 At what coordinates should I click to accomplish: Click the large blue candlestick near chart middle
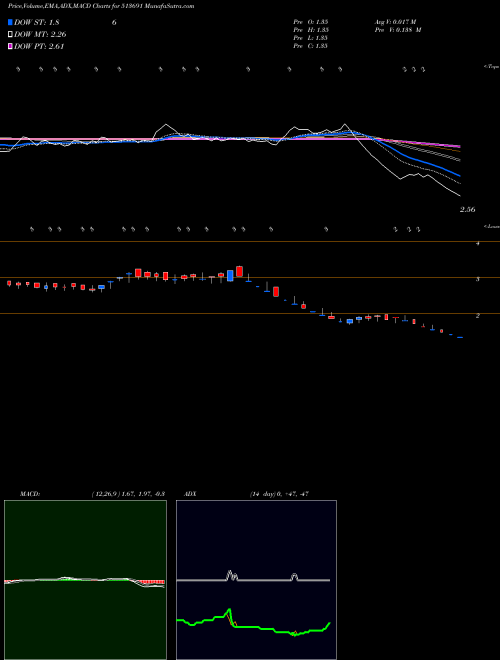(x=230, y=276)
